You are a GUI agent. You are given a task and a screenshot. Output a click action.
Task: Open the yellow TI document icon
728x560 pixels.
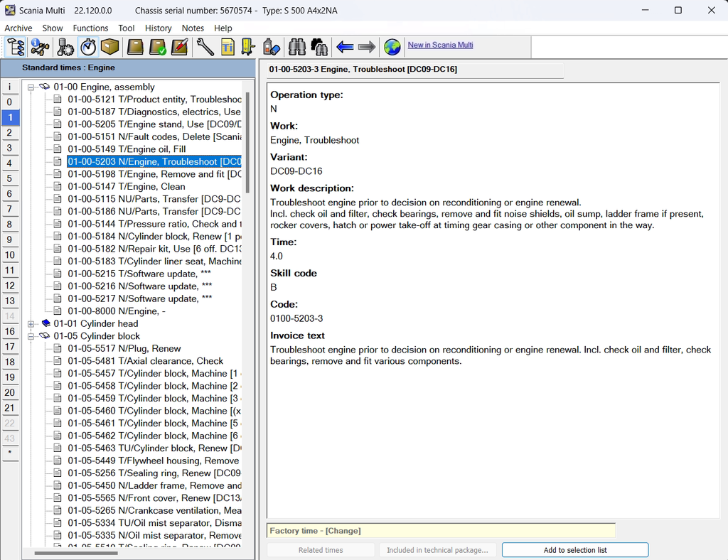pos(227,47)
